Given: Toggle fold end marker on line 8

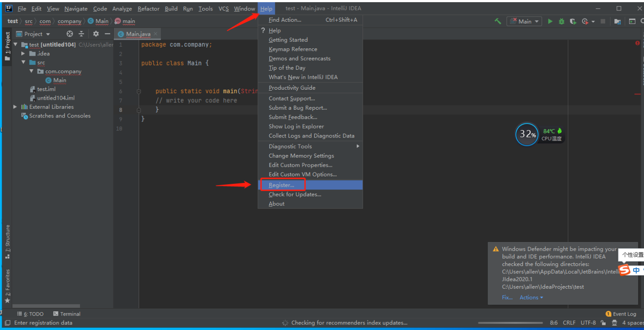Looking at the screenshot, I should 139,110.
